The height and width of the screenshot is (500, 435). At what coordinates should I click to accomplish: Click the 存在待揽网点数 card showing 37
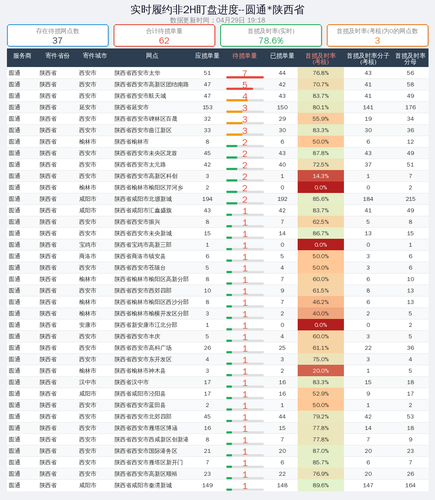pos(58,35)
